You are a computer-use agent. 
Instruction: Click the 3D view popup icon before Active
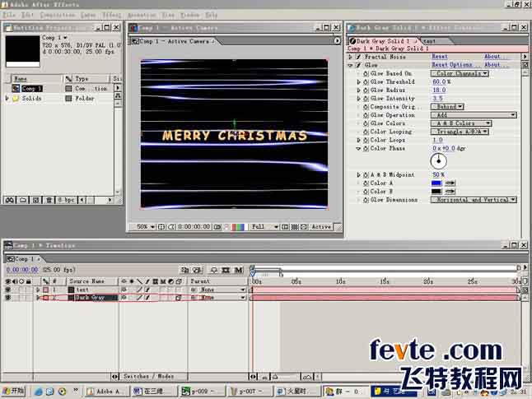point(304,227)
